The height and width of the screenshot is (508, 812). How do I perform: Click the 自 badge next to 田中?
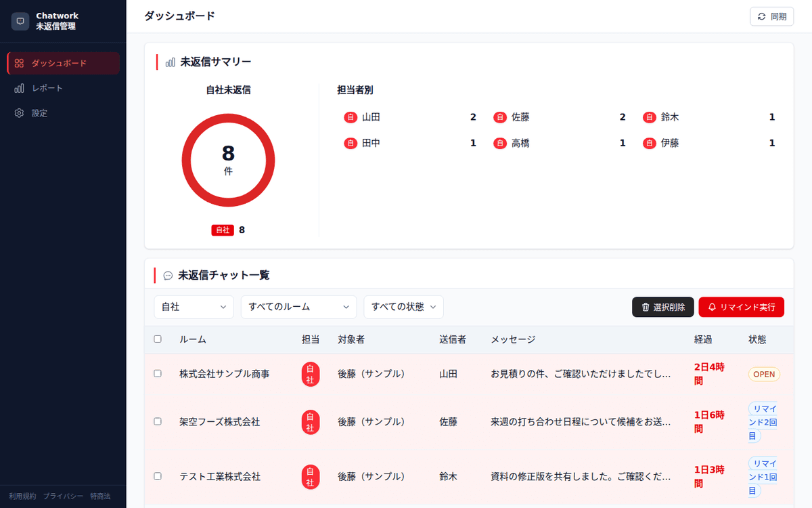tap(351, 143)
